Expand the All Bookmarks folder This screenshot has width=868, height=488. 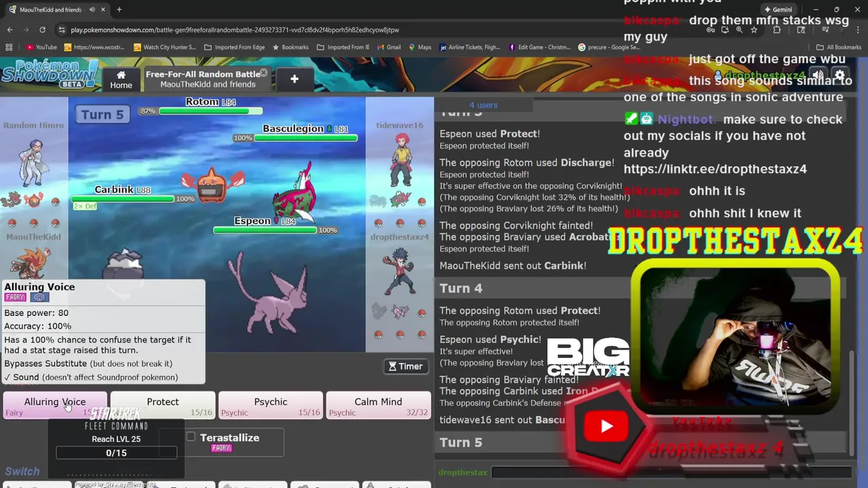pos(839,47)
